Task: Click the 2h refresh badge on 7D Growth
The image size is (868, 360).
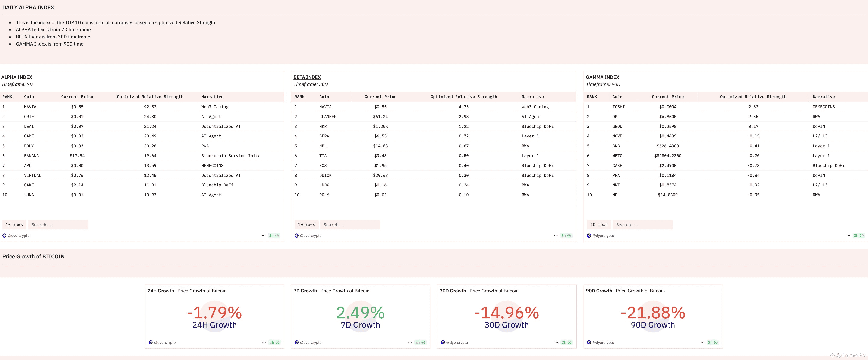Action: (x=420, y=342)
